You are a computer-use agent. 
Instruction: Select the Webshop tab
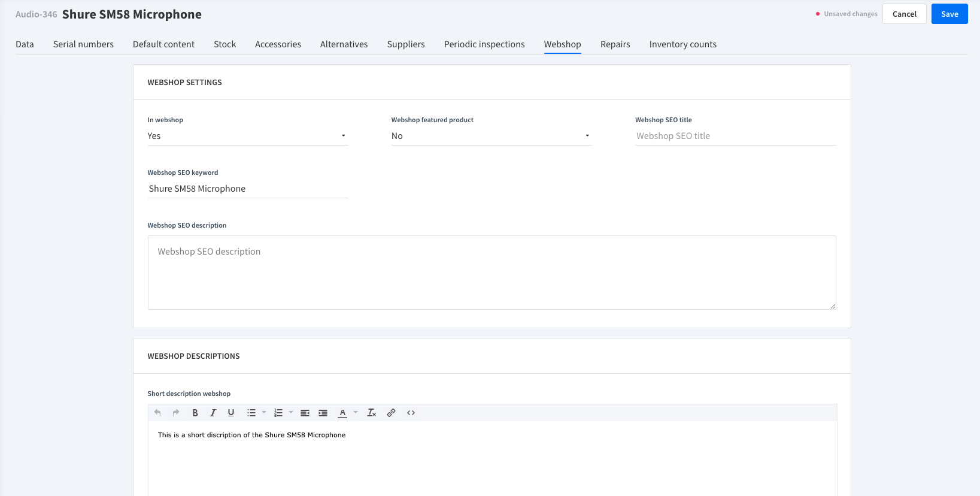pos(562,44)
